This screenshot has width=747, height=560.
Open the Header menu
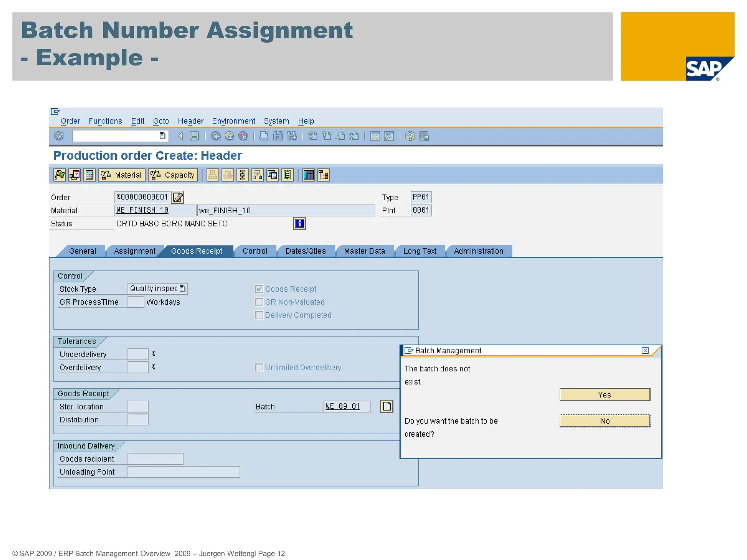pyautogui.click(x=190, y=121)
